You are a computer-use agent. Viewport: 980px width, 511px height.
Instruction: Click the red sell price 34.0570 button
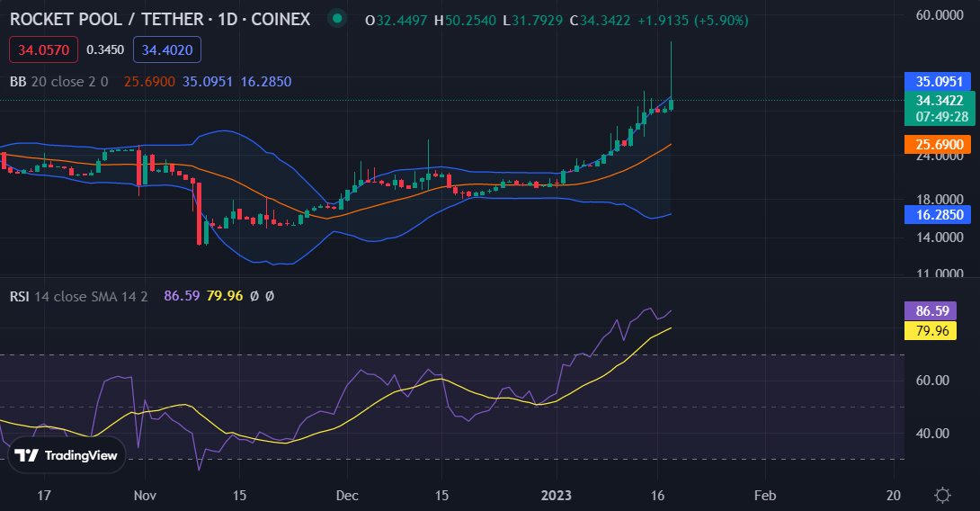(x=43, y=50)
